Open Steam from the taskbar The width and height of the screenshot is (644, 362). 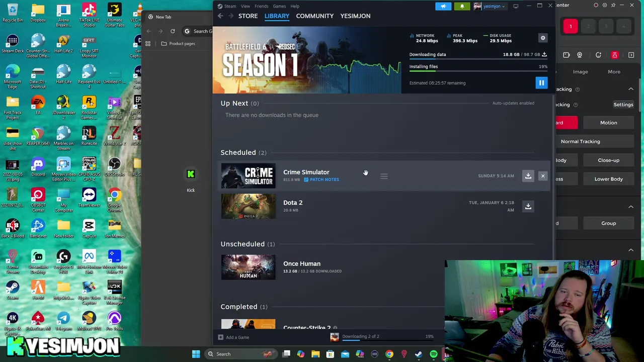(419, 354)
